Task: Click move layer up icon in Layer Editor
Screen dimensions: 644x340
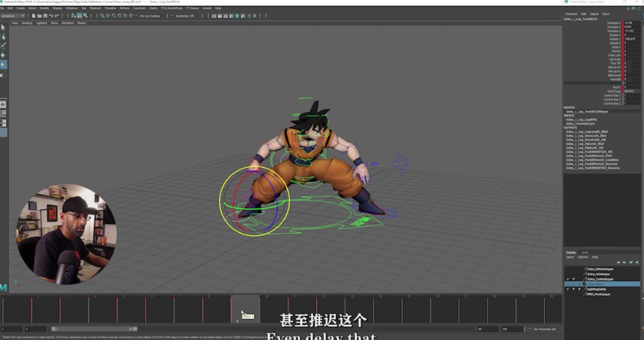Action: [x=619, y=262]
